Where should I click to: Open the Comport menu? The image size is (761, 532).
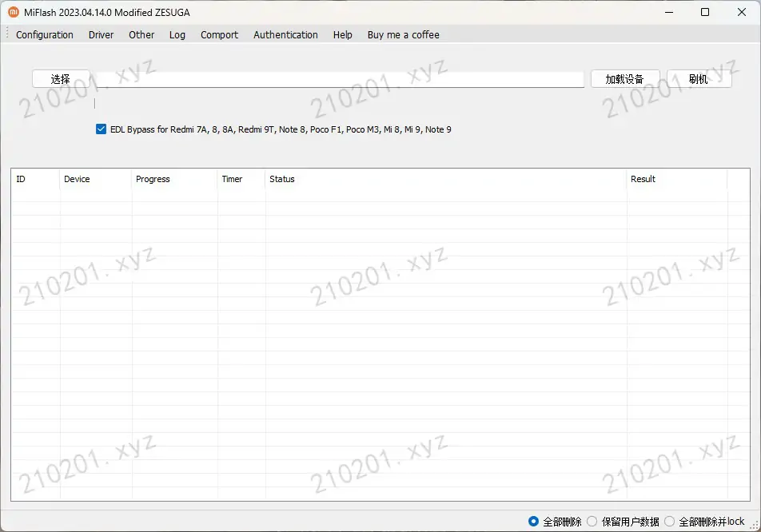click(219, 35)
